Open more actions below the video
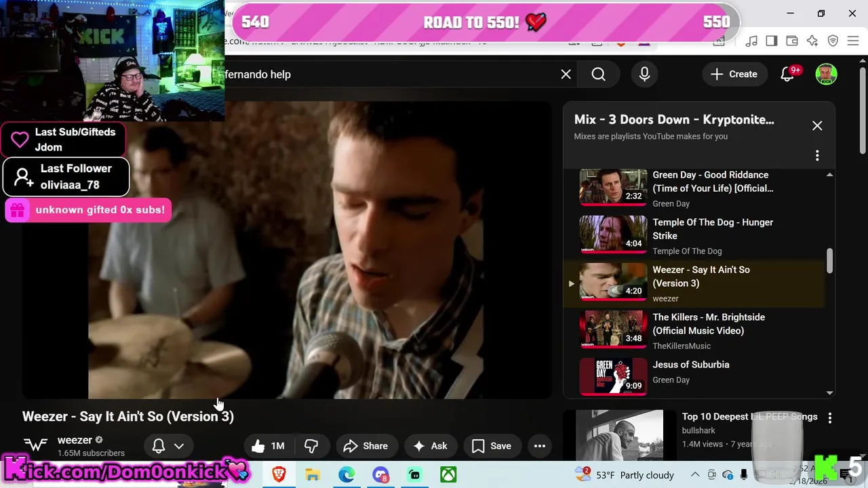The height and width of the screenshot is (488, 868). (x=540, y=446)
